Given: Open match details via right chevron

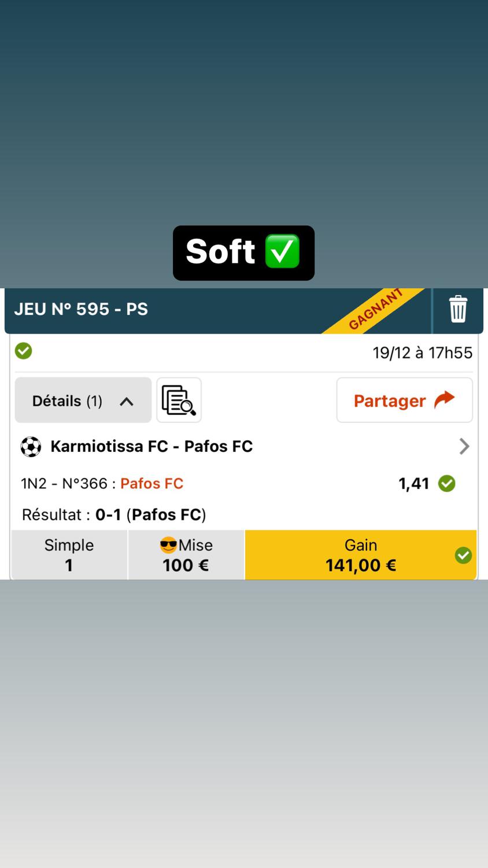Looking at the screenshot, I should pos(464,447).
